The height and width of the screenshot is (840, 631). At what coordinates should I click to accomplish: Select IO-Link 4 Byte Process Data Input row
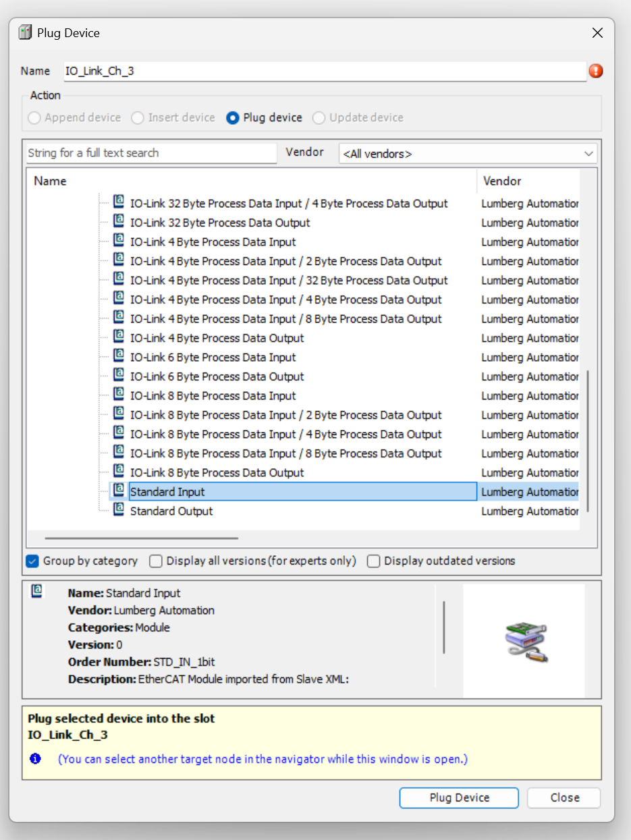[213, 242]
